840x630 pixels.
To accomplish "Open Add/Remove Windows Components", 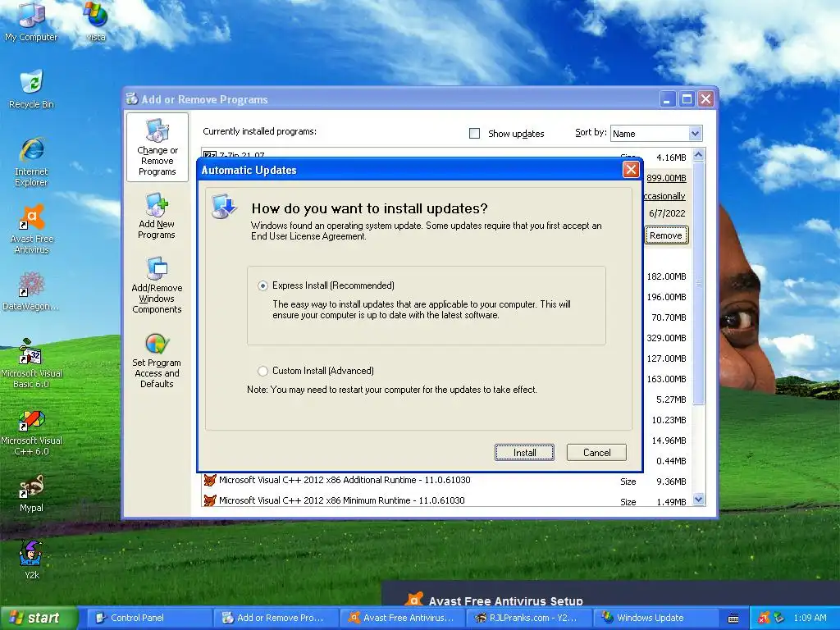I will coord(157,285).
